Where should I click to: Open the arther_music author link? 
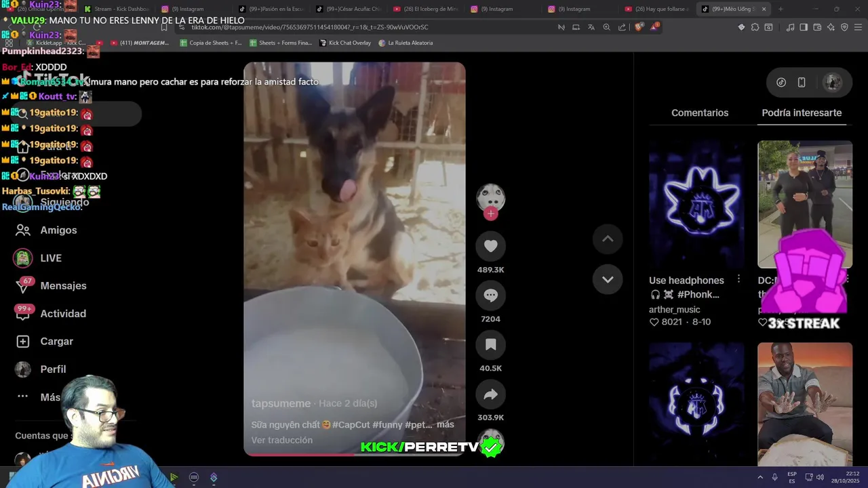point(675,309)
